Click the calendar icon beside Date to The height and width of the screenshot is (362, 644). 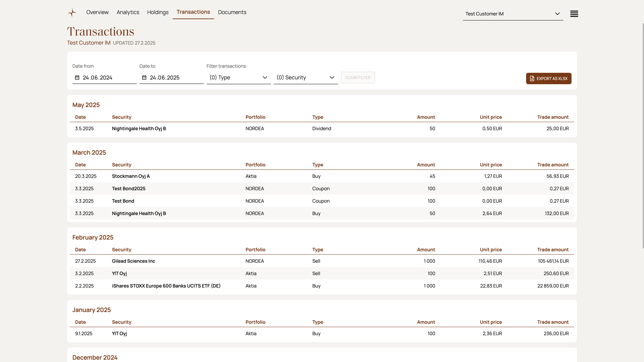coord(144,77)
